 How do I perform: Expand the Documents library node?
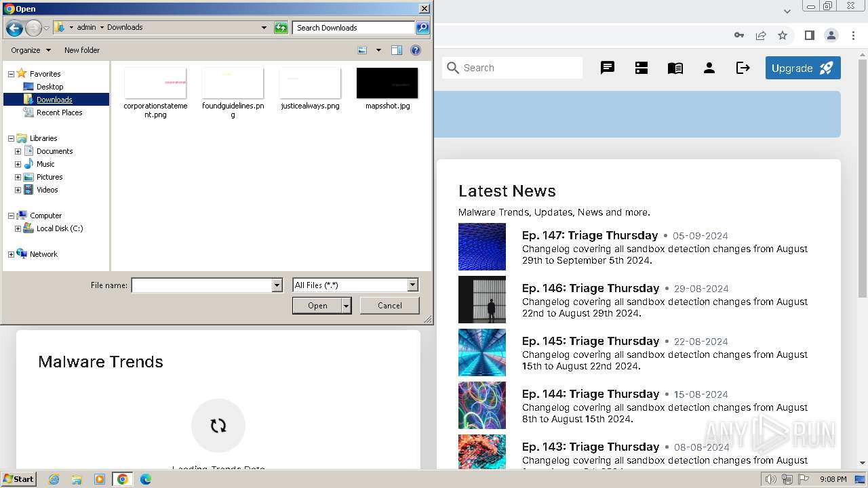18,151
